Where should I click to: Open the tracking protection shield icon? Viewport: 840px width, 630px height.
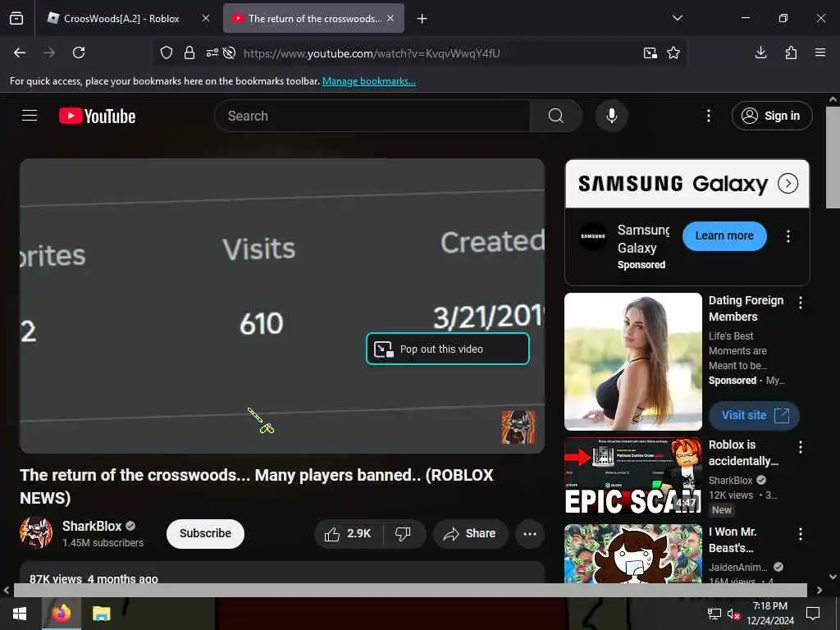(x=167, y=52)
